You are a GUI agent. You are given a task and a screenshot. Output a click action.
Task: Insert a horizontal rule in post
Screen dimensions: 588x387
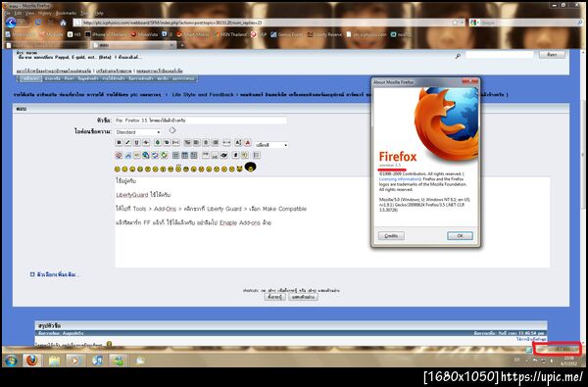click(226, 142)
